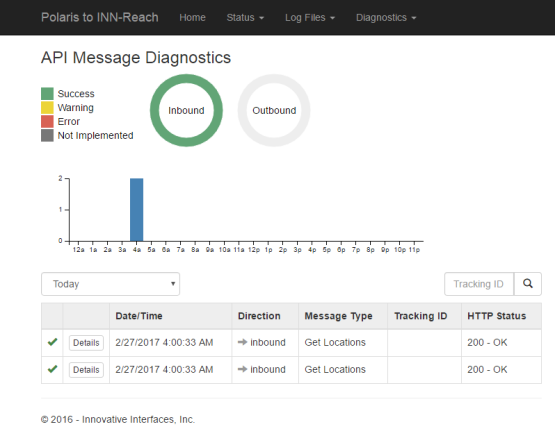Click the inbound arrow icon in first row
This screenshot has width=555, height=429.
click(x=242, y=342)
